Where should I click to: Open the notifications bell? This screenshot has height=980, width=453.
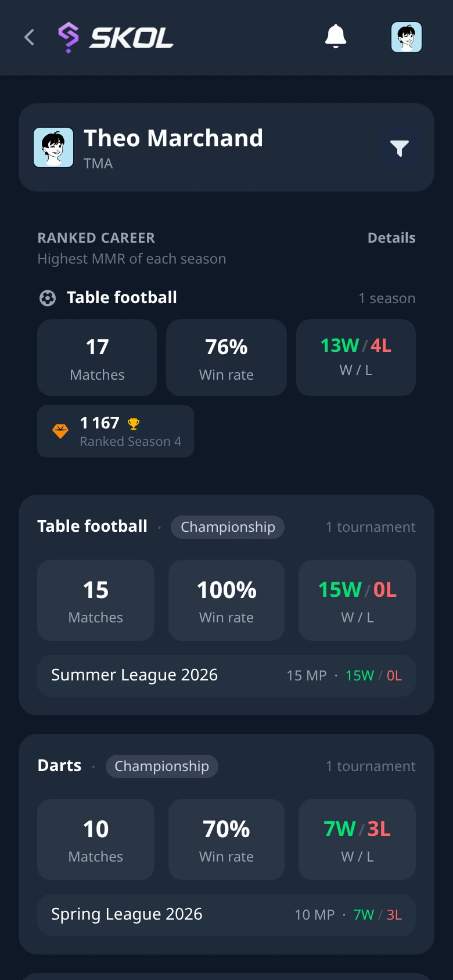click(x=336, y=37)
